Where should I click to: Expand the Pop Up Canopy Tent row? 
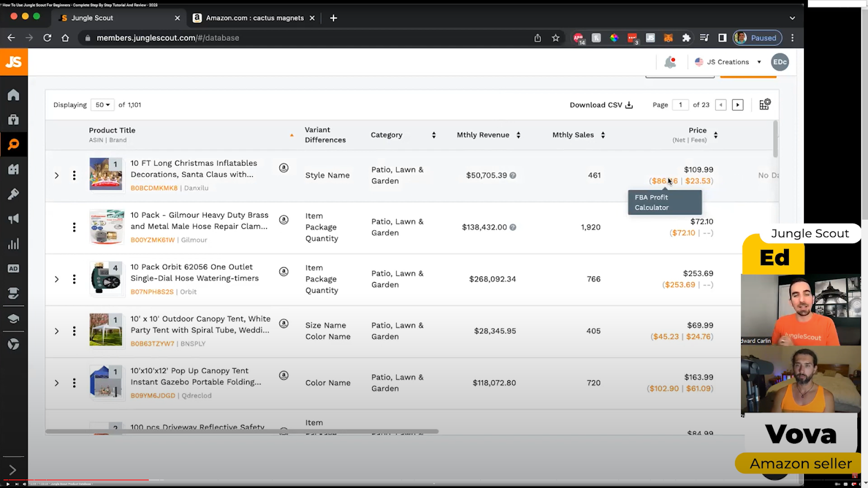click(56, 383)
